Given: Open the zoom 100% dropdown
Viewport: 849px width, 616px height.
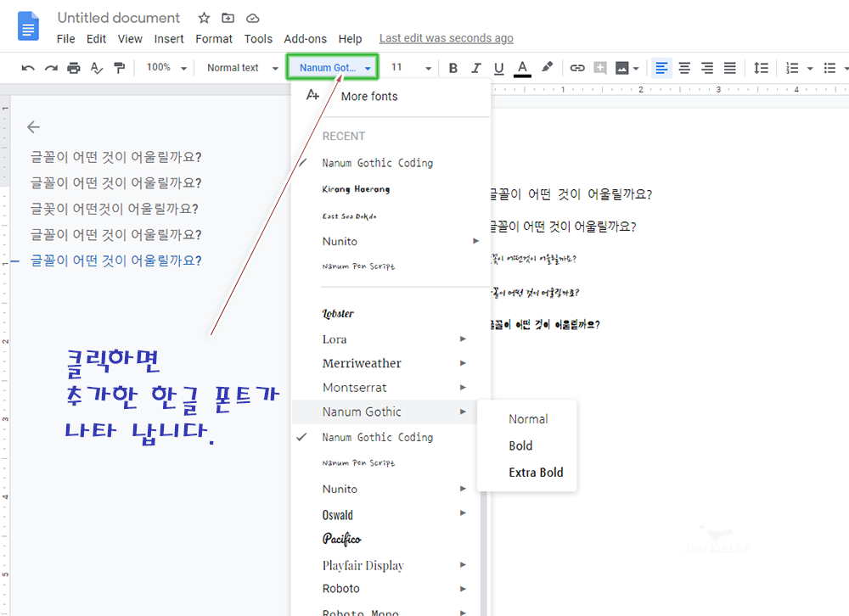Looking at the screenshot, I should tap(166, 68).
